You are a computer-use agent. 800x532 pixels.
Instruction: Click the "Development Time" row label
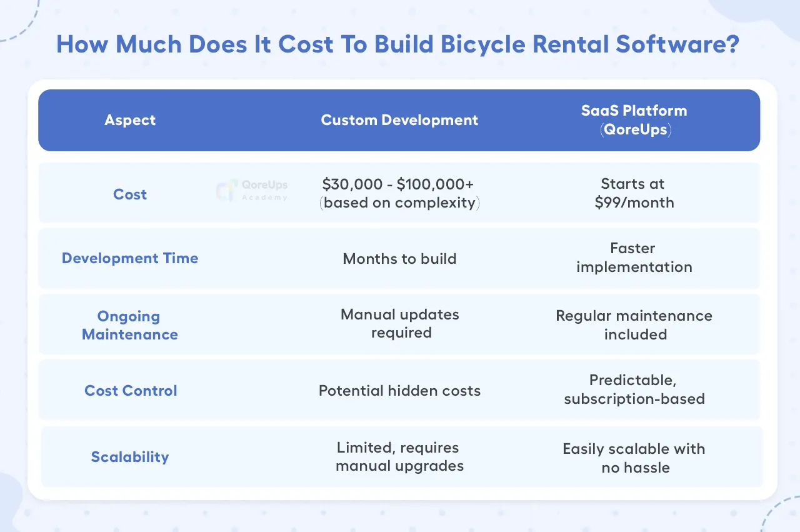tap(130, 258)
